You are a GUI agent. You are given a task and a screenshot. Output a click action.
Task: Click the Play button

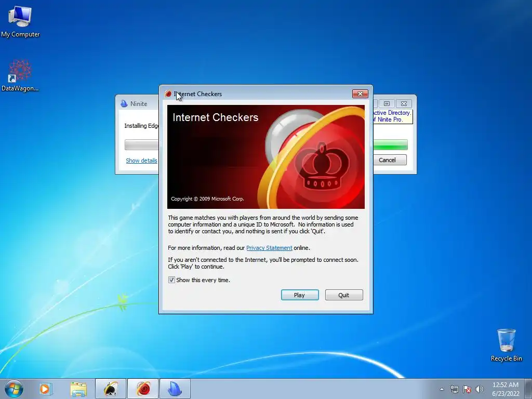click(300, 295)
